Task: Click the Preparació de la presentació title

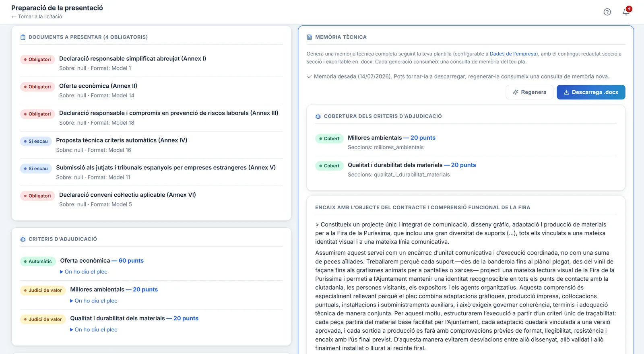Action: click(57, 8)
